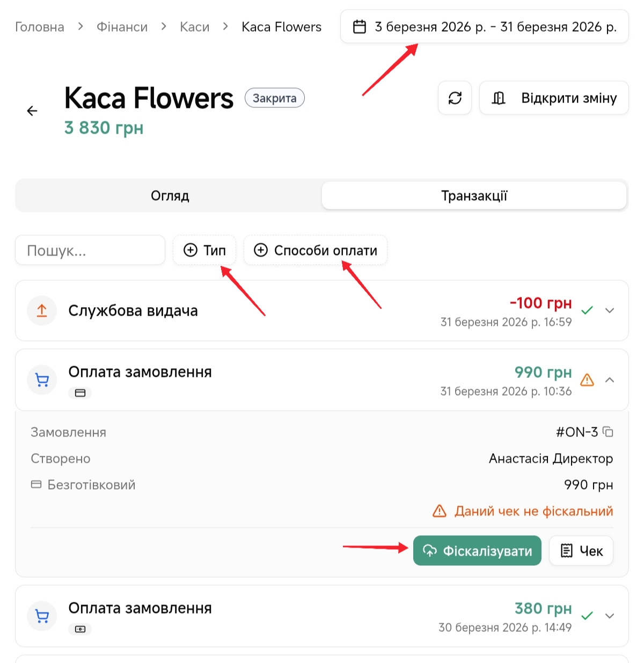This screenshot has width=644, height=663.
Task: Collapse the 990 грн Оплата замовлення row
Action: tap(610, 380)
